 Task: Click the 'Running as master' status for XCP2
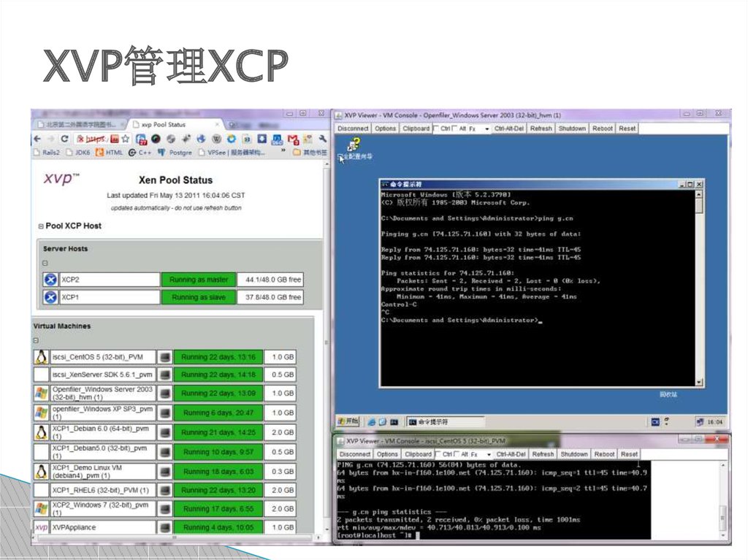pos(199,280)
